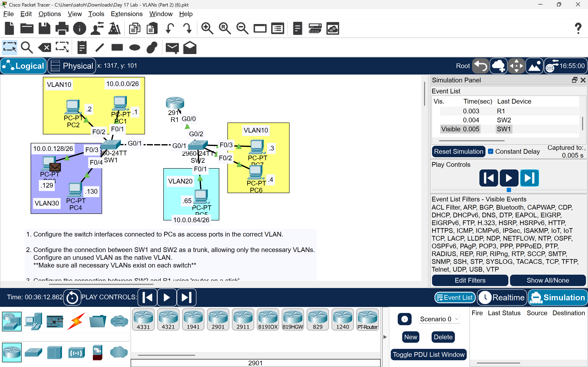Zoom in on the workspace with magnifier icon

[x=207, y=28]
